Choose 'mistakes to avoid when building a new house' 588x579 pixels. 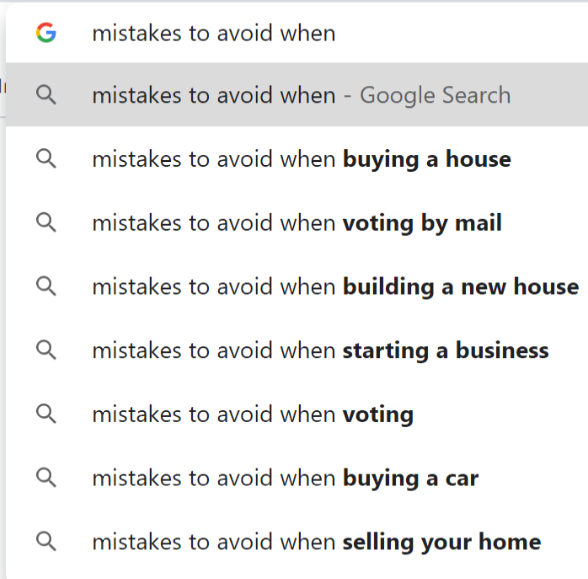click(297, 286)
